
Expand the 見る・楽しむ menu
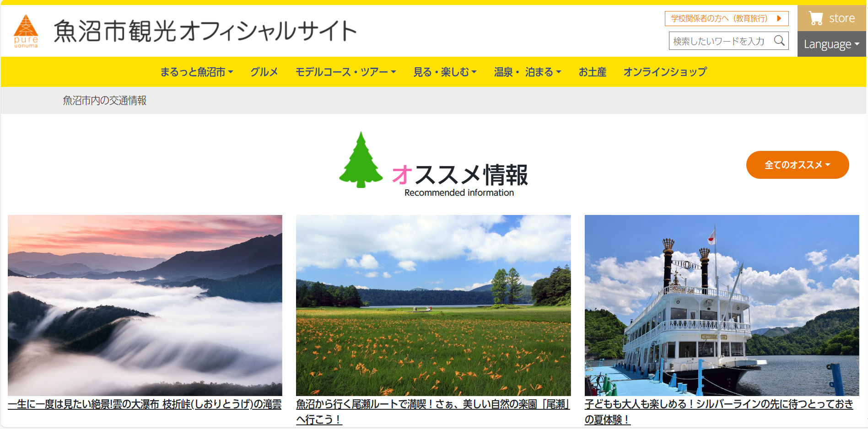[x=445, y=72]
